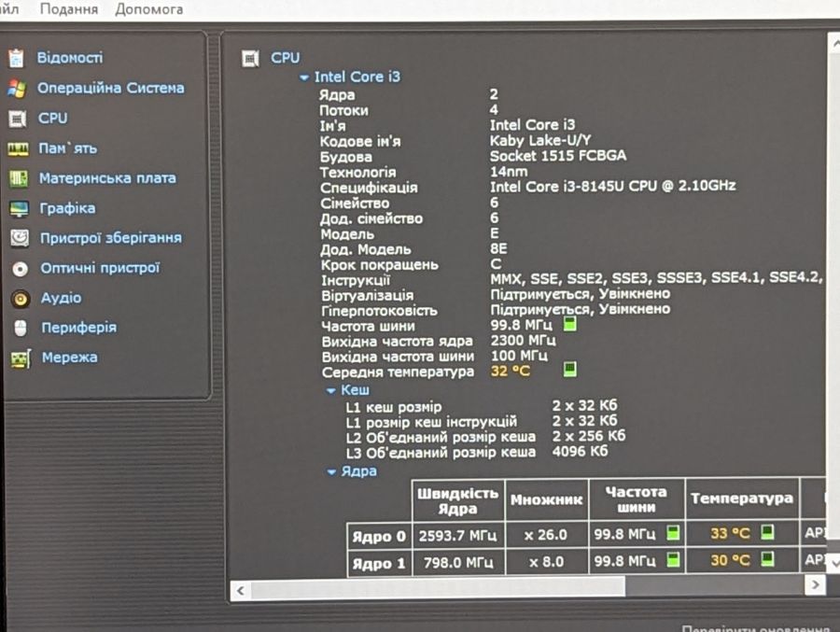Screen dimensions: 840x632
Task: Click the horizontal scrollbar thumb
Action: tap(438, 588)
